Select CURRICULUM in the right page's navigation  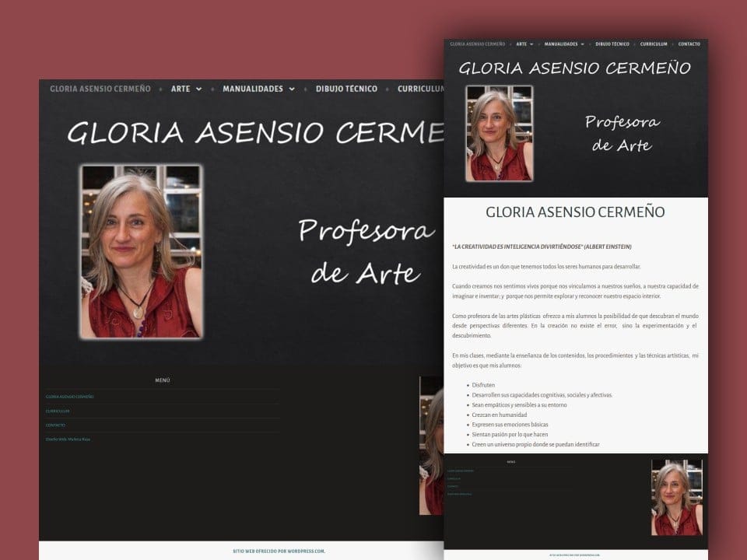(x=654, y=44)
